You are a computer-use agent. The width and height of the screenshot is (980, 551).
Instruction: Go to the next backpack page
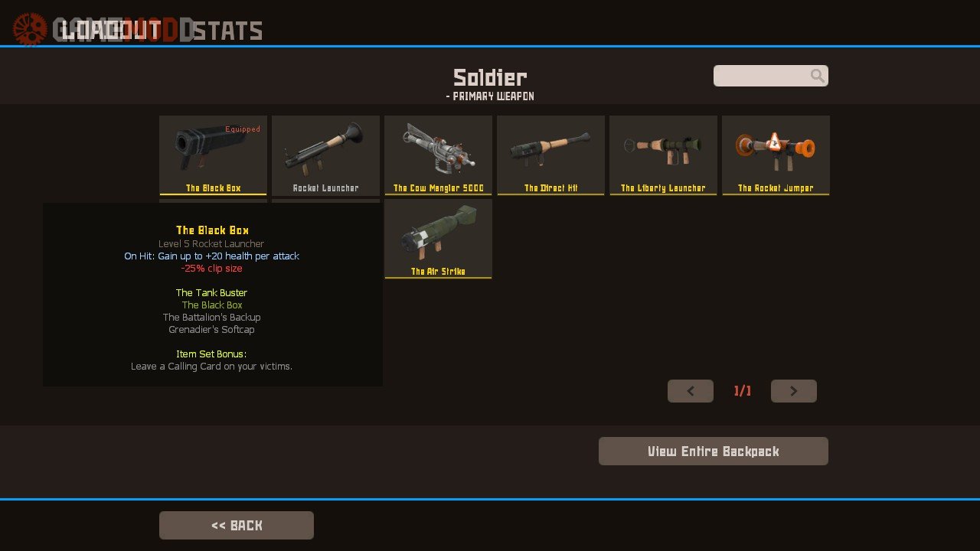click(x=794, y=391)
